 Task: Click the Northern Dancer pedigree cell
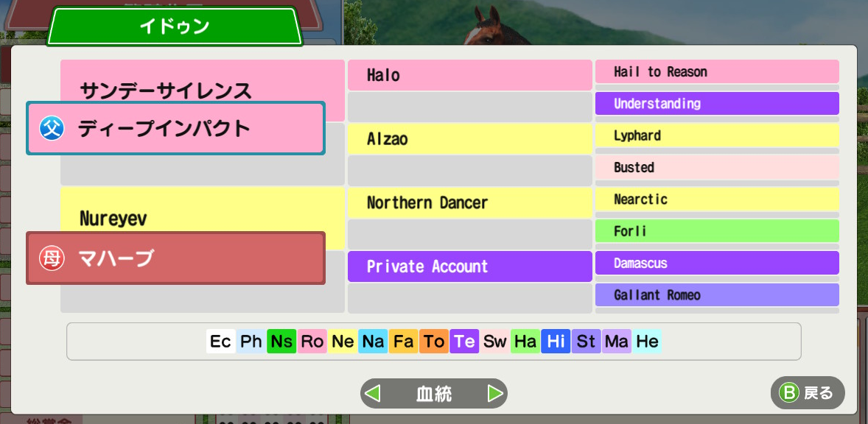click(470, 203)
